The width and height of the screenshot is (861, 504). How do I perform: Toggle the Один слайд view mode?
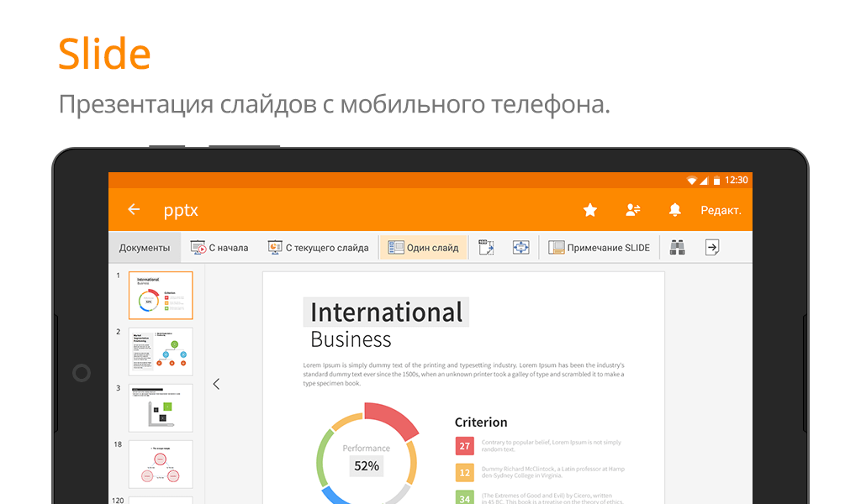tap(424, 248)
